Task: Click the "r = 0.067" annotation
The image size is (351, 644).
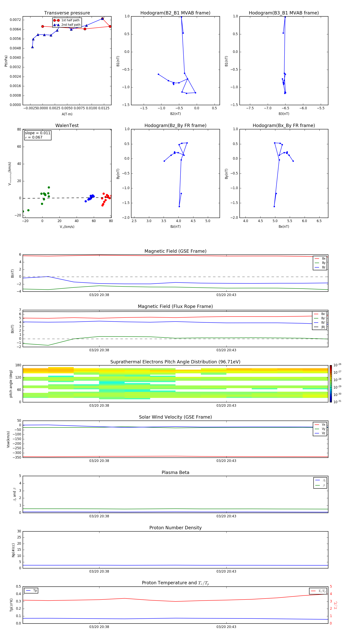Action: tap(34, 137)
